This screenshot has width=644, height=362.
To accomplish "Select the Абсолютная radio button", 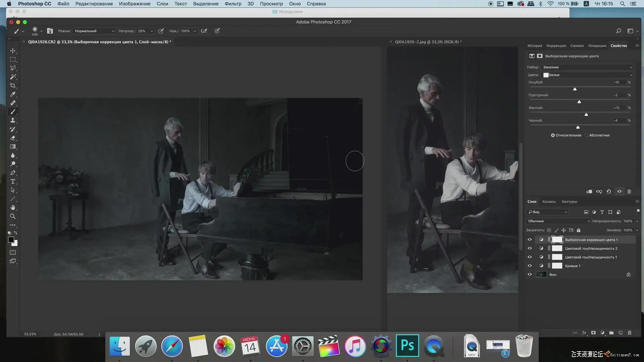I will click(587, 135).
